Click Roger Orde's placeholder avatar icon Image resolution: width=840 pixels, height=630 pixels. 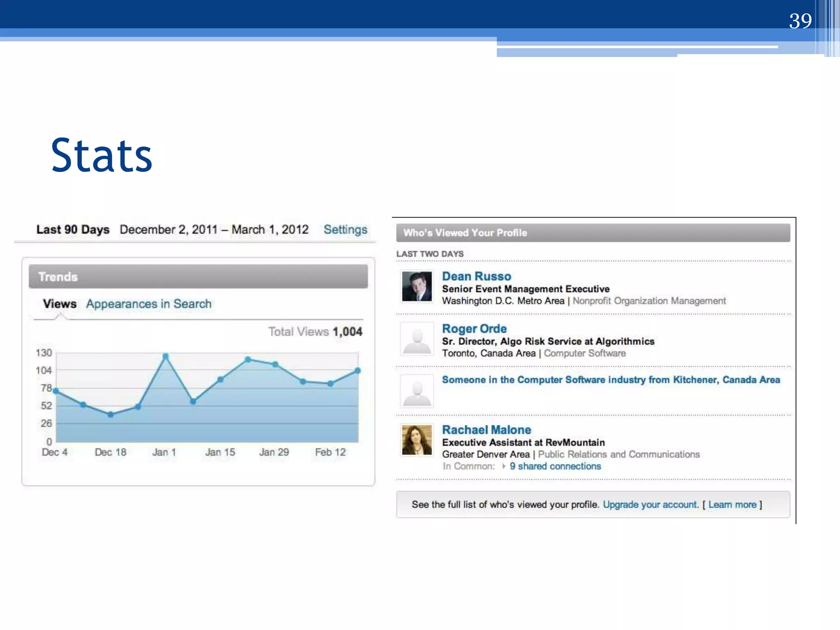pyautogui.click(x=417, y=339)
